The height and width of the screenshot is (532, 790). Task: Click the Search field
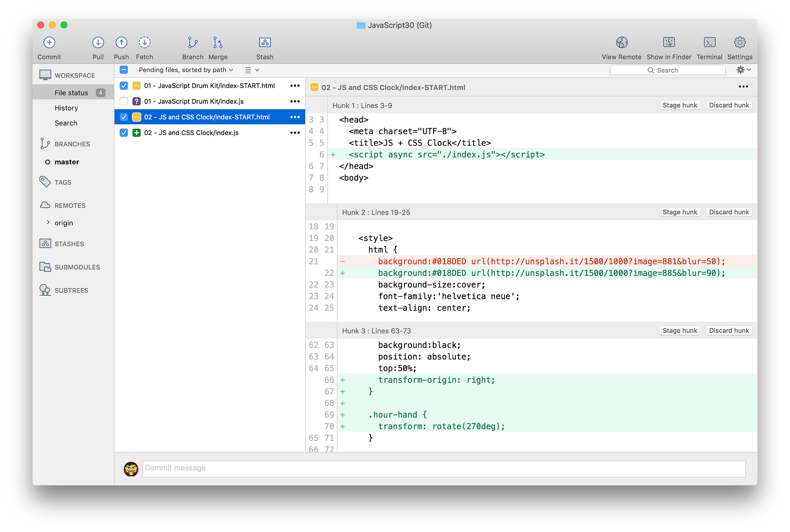point(668,70)
